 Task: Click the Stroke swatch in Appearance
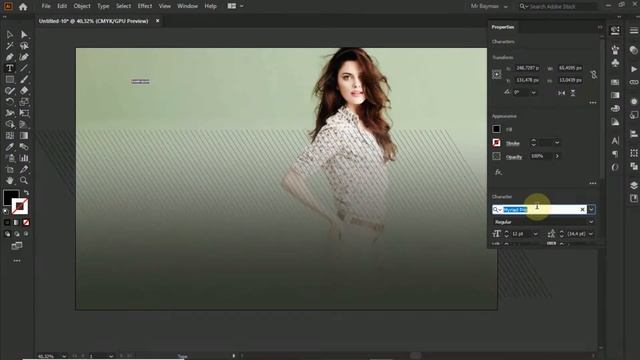496,142
